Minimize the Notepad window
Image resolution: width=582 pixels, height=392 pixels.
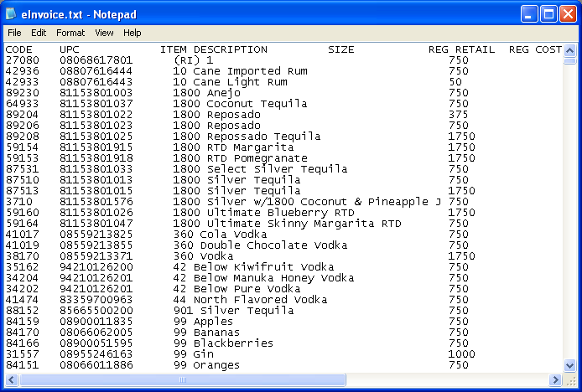click(529, 14)
